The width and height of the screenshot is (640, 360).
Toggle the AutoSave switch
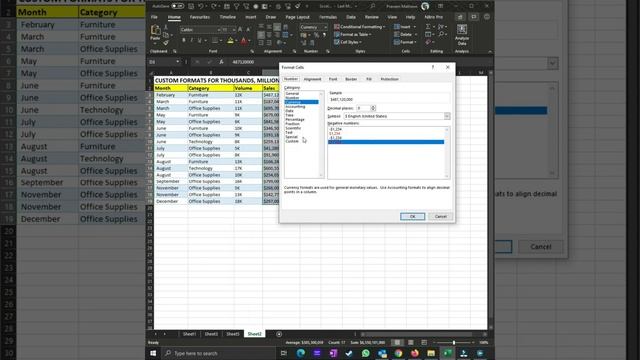click(177, 6)
